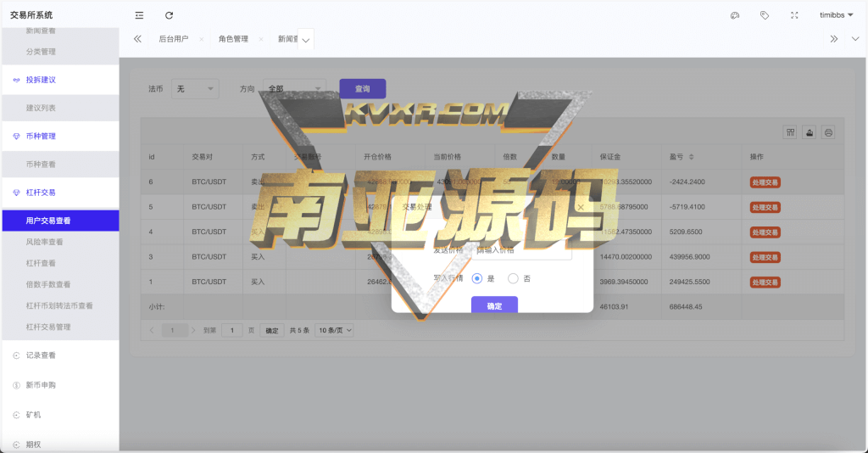Open tab operations dropdown at far right

pyautogui.click(x=855, y=39)
